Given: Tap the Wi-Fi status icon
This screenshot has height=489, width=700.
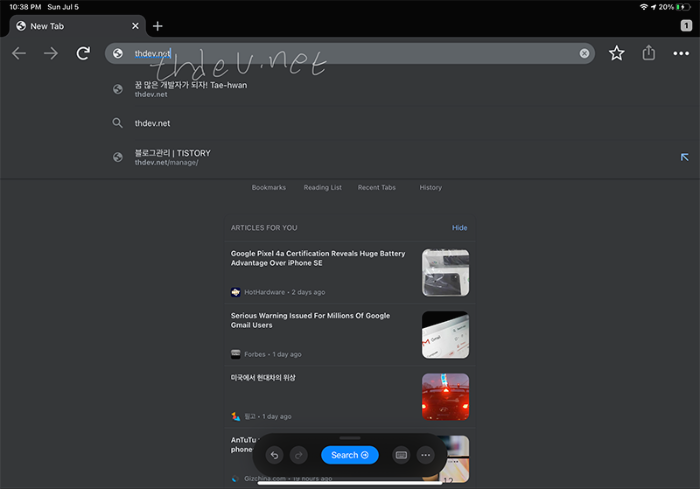Looking at the screenshot, I should [x=644, y=7].
